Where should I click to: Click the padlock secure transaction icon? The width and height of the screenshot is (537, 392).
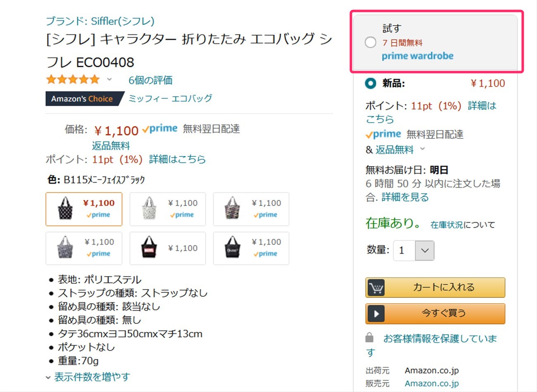pyautogui.click(x=370, y=338)
